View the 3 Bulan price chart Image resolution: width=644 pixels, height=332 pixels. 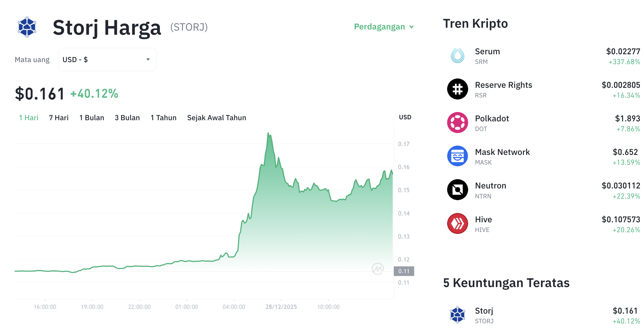point(127,118)
